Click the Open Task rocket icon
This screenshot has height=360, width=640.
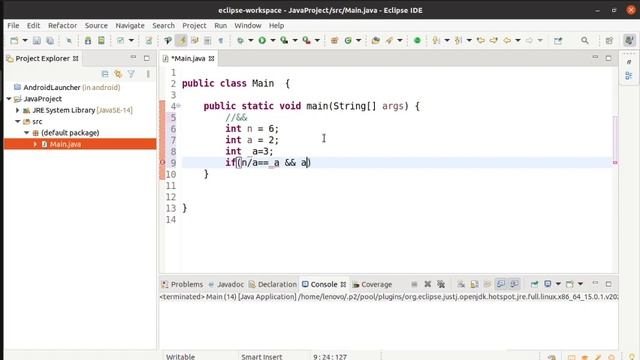coord(389,40)
